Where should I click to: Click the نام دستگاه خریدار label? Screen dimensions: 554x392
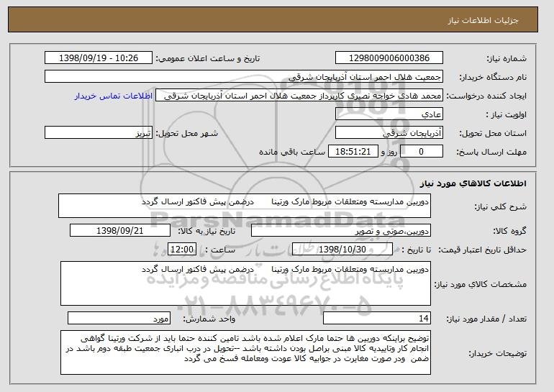coord(493,78)
